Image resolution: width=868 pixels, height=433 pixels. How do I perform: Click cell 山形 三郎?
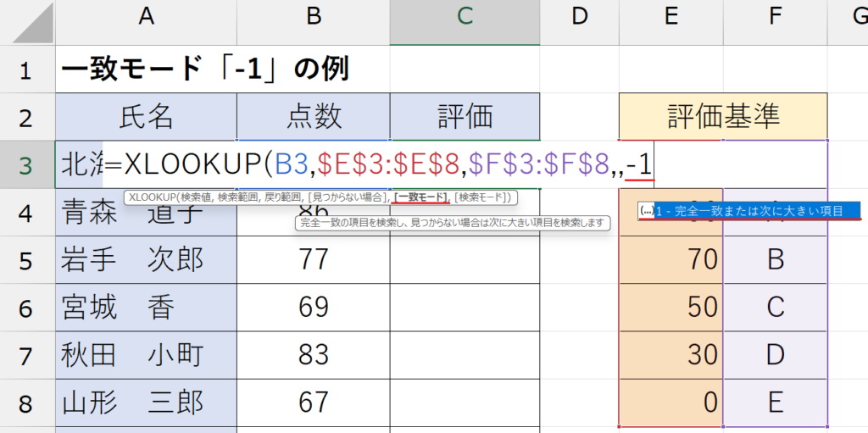tap(146, 402)
